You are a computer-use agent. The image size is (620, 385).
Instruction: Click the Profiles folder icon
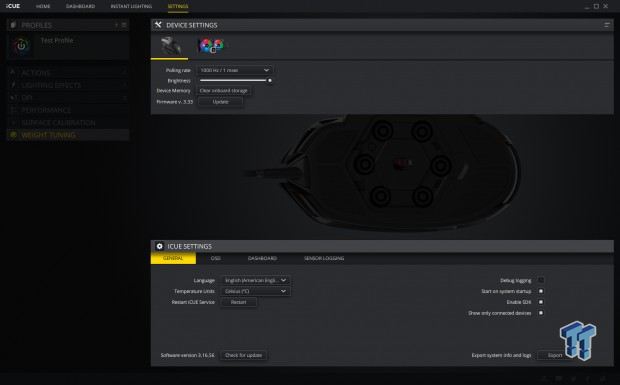(x=13, y=25)
